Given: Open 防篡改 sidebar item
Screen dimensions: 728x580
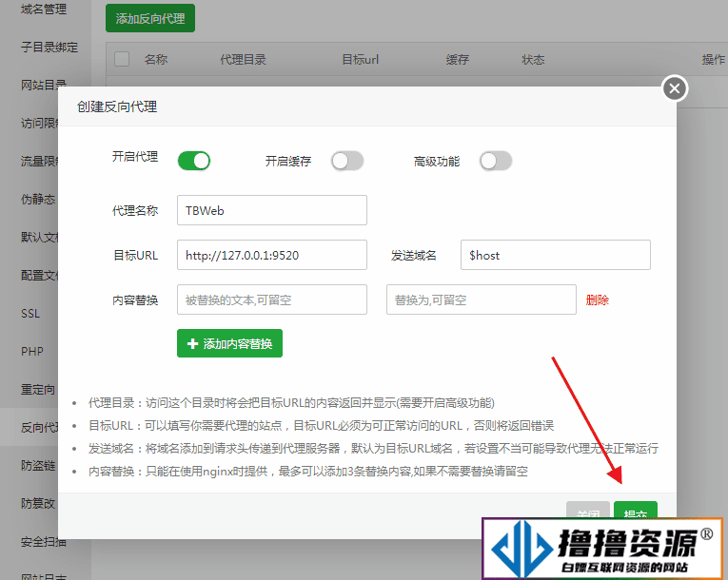Looking at the screenshot, I should click(x=38, y=503).
